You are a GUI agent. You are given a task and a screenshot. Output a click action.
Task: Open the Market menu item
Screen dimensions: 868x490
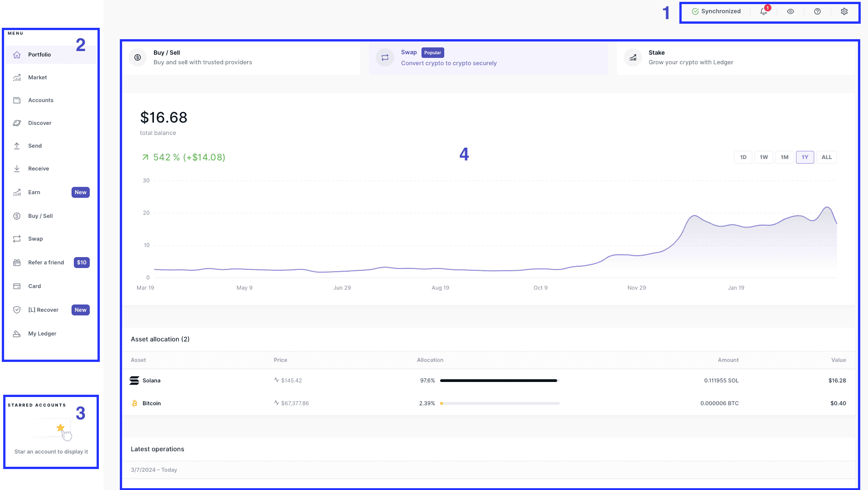point(37,77)
